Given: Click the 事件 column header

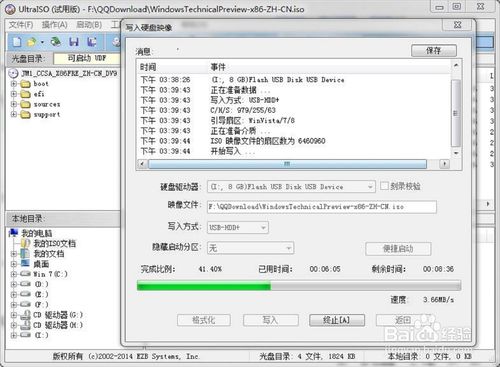Looking at the screenshot, I should tap(218, 67).
